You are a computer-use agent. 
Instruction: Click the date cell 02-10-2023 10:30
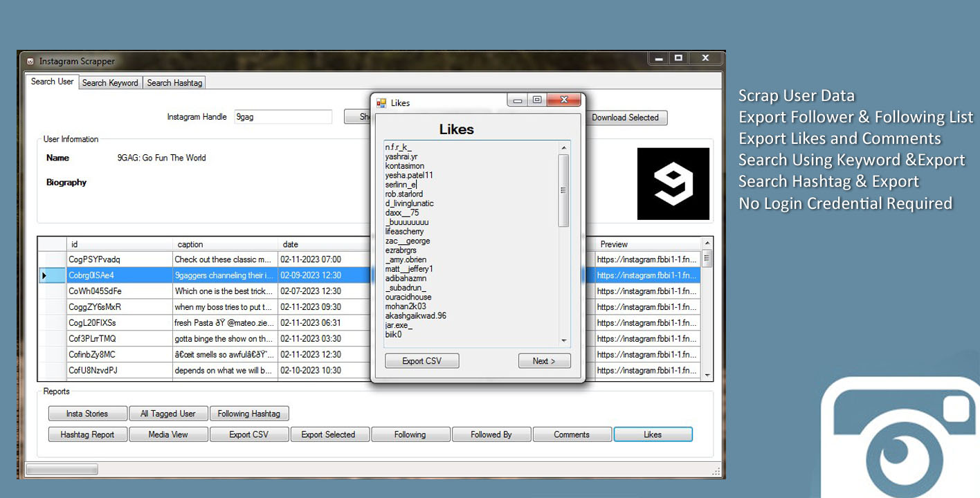[311, 371]
